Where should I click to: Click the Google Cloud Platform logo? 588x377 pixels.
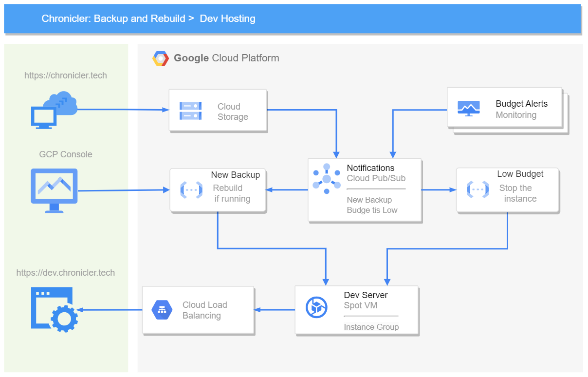tap(161, 58)
